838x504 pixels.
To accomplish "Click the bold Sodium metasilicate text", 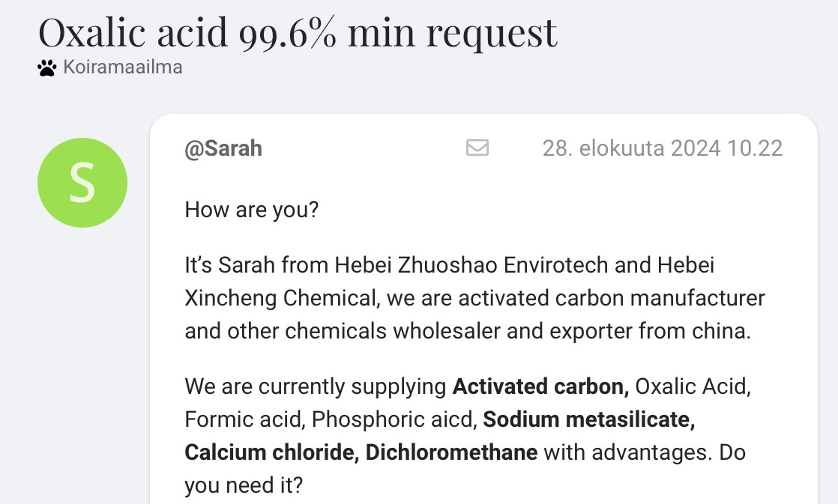I will 588,419.
